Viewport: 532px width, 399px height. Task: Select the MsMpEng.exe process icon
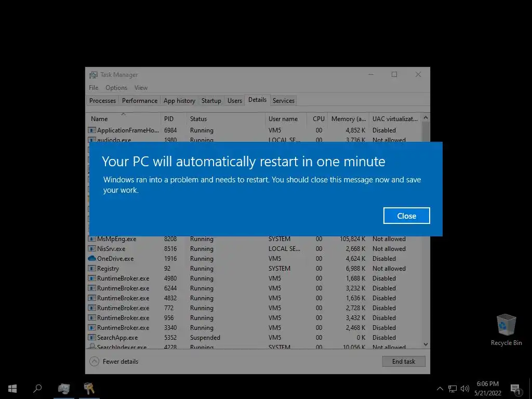[92, 239]
